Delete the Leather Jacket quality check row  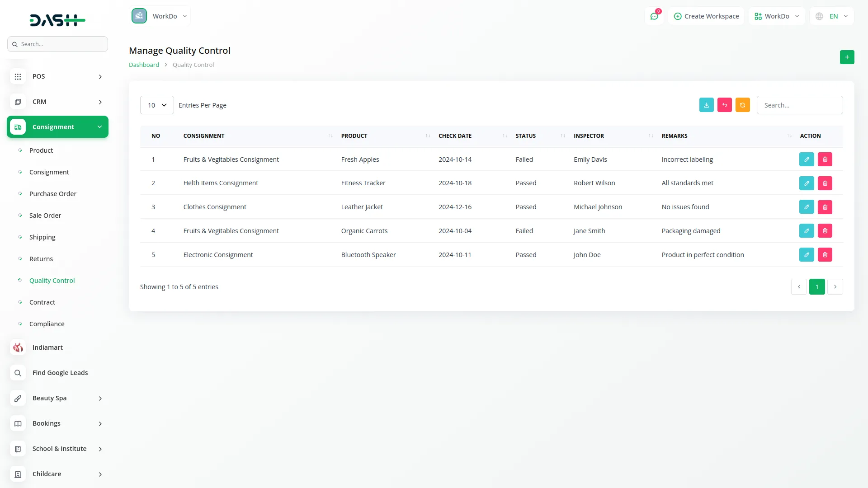[825, 207]
